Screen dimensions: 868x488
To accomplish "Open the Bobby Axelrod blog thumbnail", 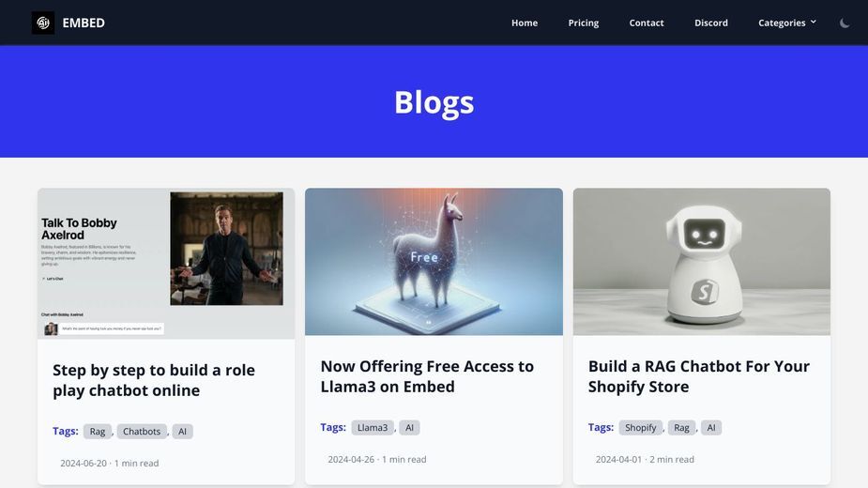I will click(x=166, y=264).
